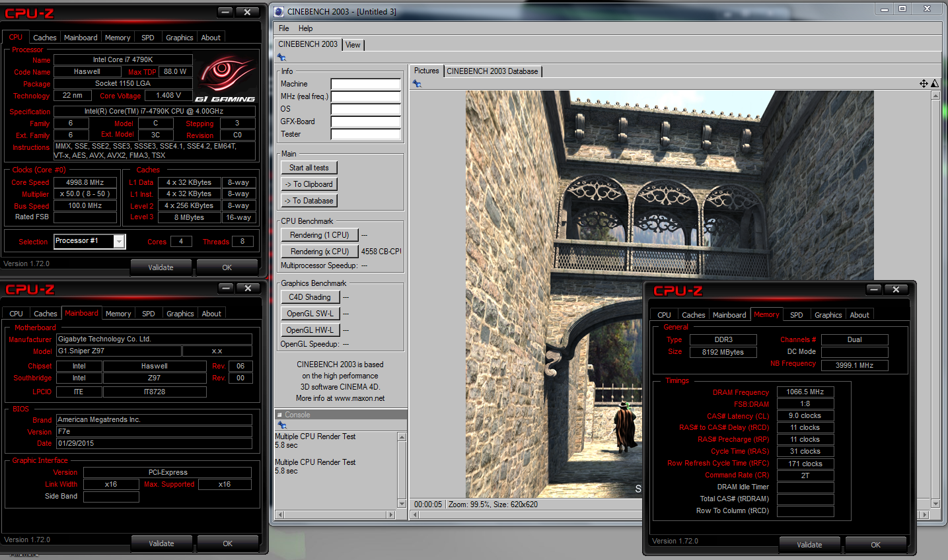Screen dimensions: 948x560
Task: Open About tab in top CPU-Z window
Action: tap(211, 38)
